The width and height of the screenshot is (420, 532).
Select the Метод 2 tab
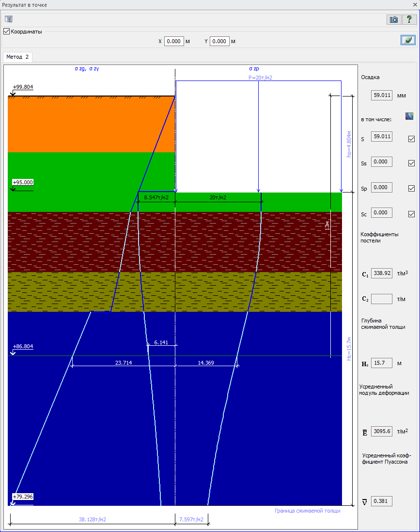coord(17,57)
